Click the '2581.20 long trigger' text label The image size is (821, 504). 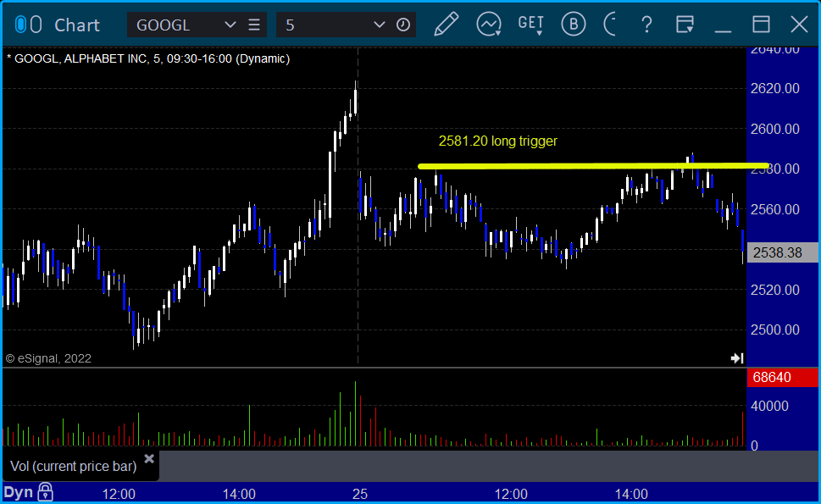[498, 141]
